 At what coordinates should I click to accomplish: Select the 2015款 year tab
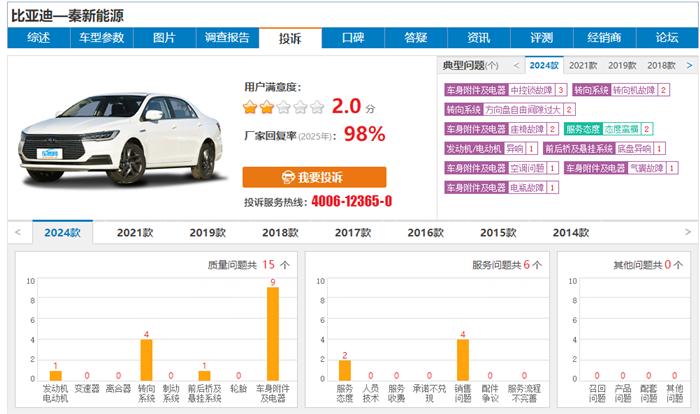point(498,233)
